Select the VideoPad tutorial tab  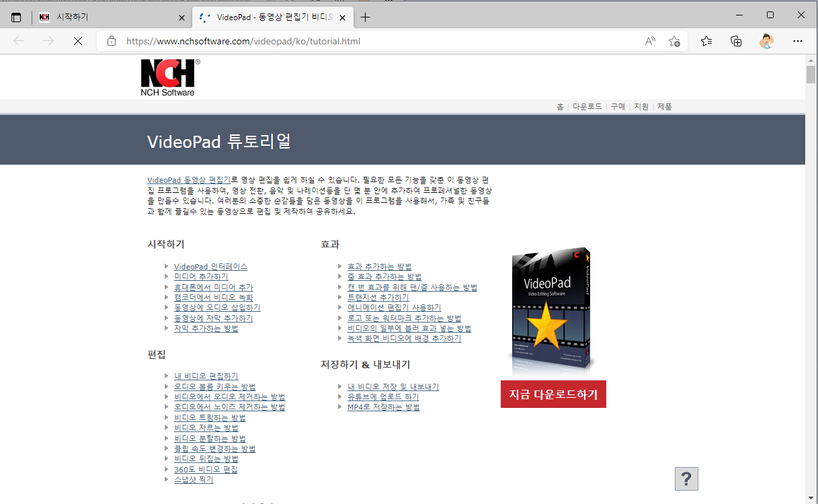[x=273, y=17]
